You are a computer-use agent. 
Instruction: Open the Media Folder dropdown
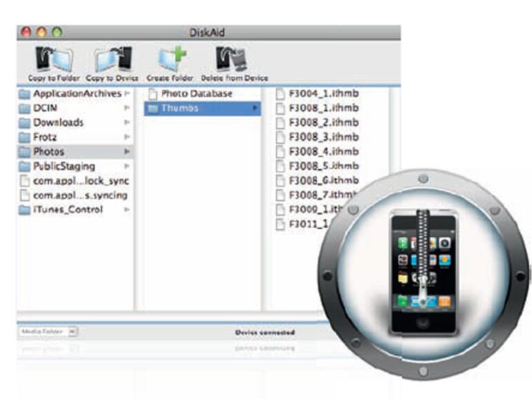pos(48,331)
